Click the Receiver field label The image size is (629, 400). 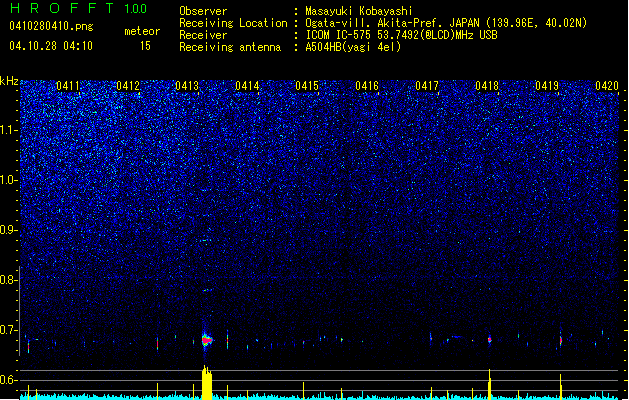click(x=203, y=35)
